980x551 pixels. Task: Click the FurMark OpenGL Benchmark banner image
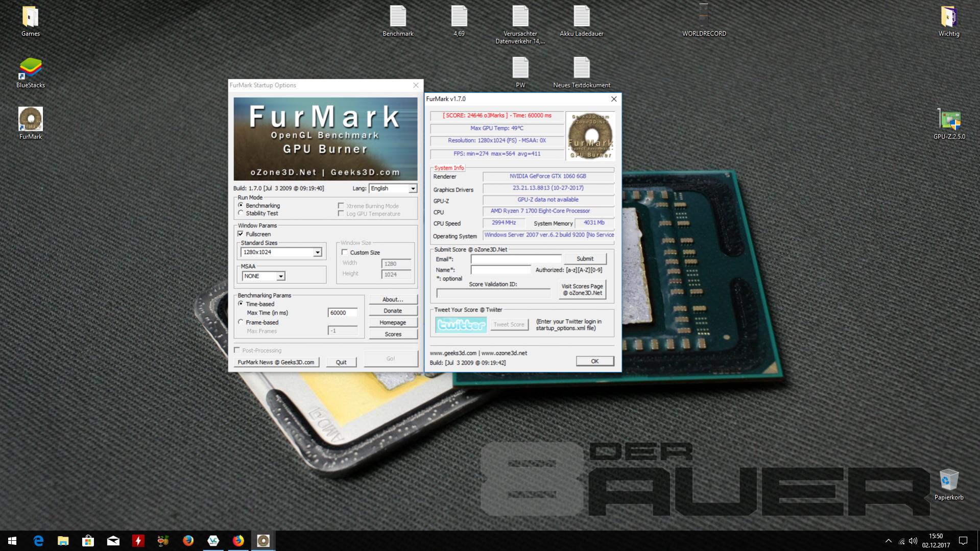click(x=325, y=139)
